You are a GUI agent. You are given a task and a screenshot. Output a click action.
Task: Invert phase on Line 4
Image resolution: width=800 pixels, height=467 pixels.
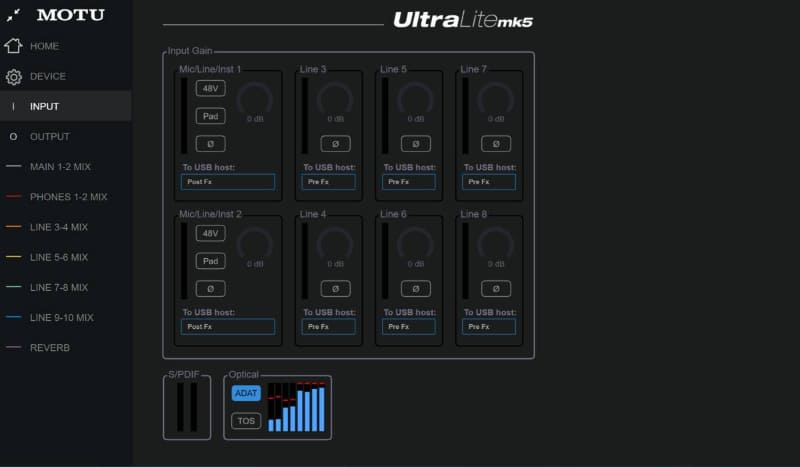[335, 289]
